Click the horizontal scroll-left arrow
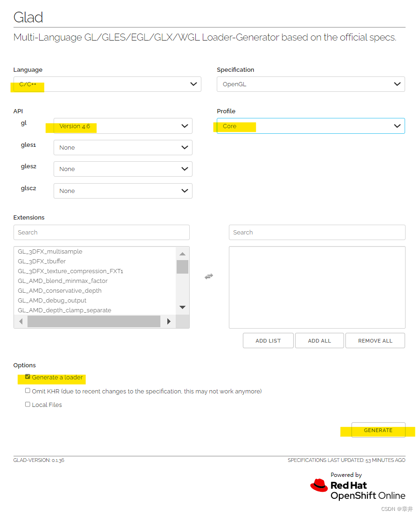The image size is (420, 516). coord(21,321)
